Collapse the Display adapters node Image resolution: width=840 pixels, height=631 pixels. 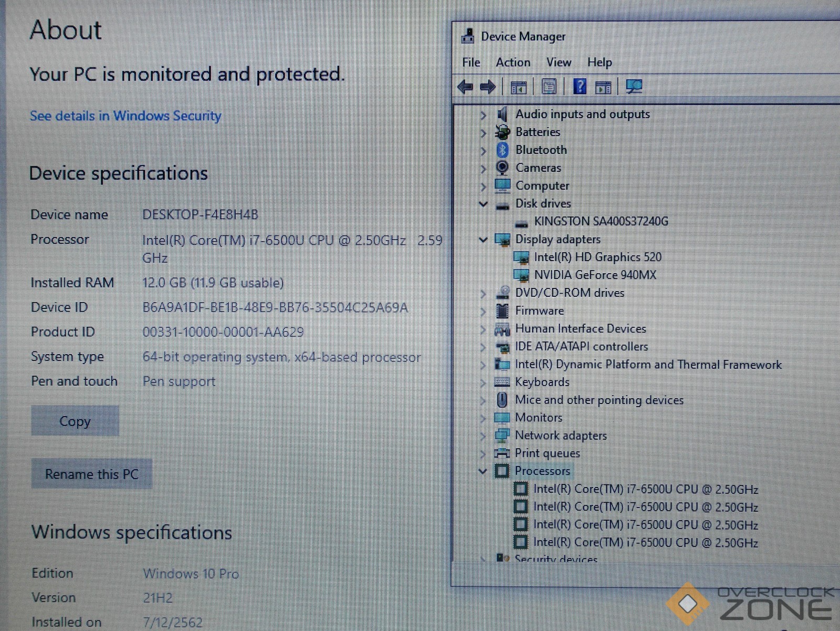pos(484,240)
